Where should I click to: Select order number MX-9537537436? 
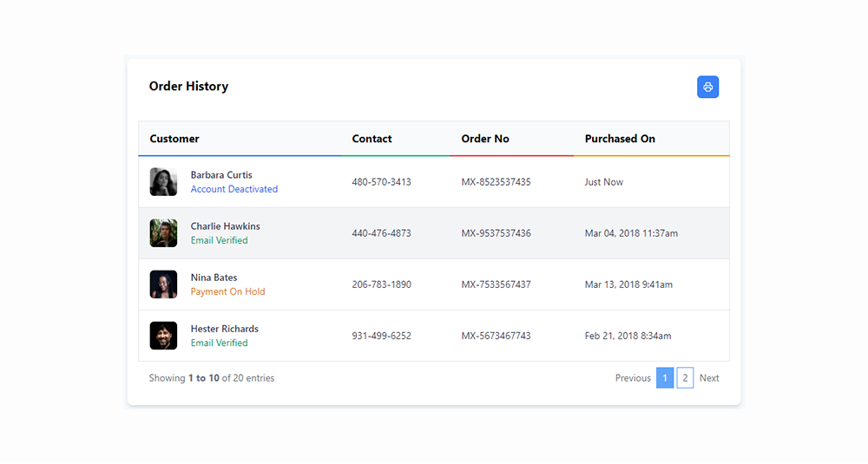[x=496, y=233]
